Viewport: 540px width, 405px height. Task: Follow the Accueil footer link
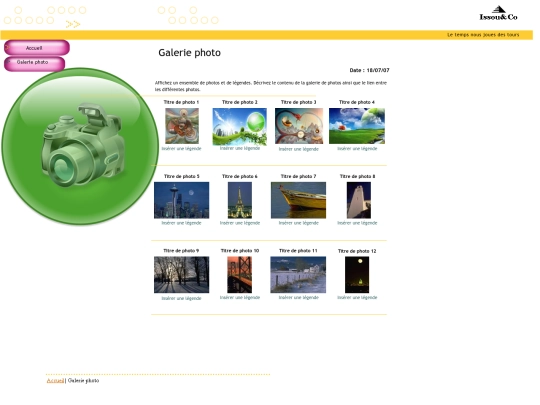tap(55, 381)
